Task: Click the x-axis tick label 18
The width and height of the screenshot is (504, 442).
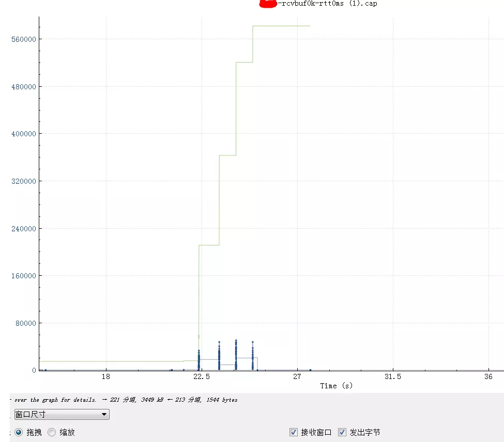Action: tap(106, 376)
